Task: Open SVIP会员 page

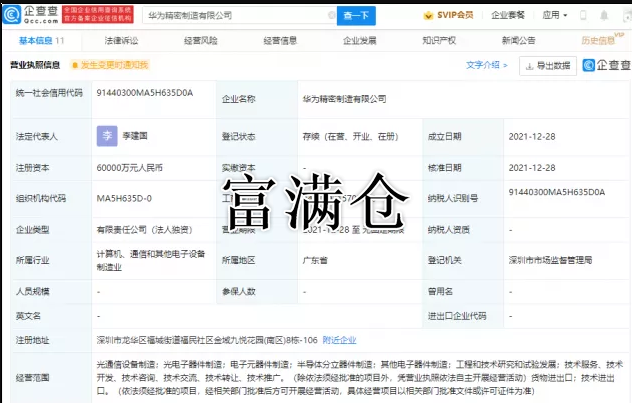Action: point(455,15)
